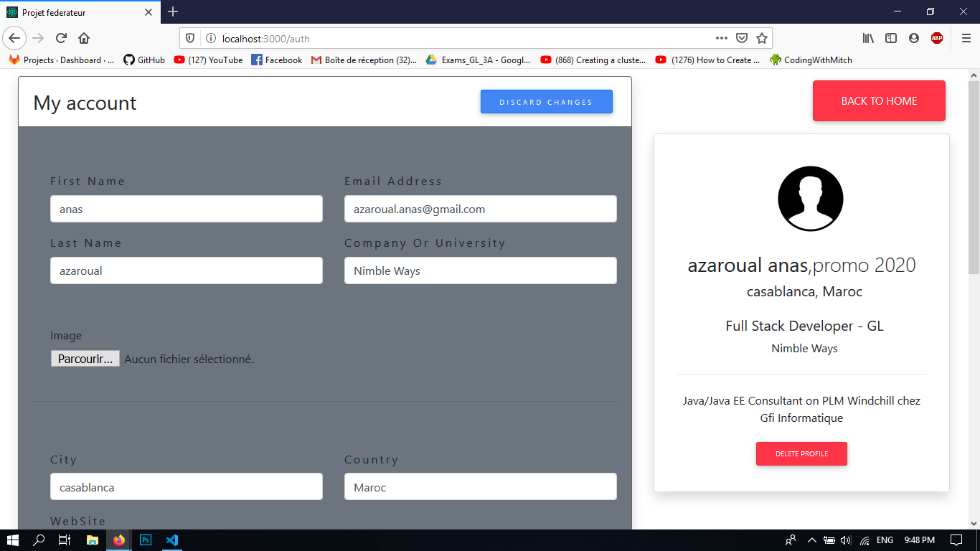The height and width of the screenshot is (551, 980).
Task: Reload the page with refresh icon
Action: coord(62,38)
